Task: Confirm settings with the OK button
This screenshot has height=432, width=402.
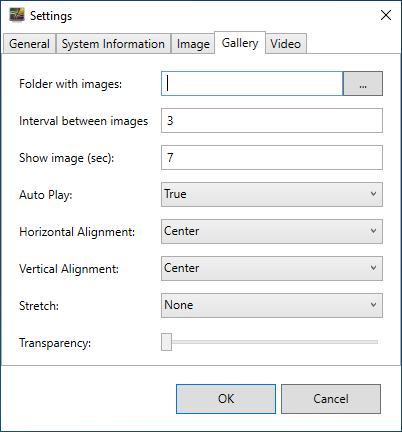Action: [226, 399]
